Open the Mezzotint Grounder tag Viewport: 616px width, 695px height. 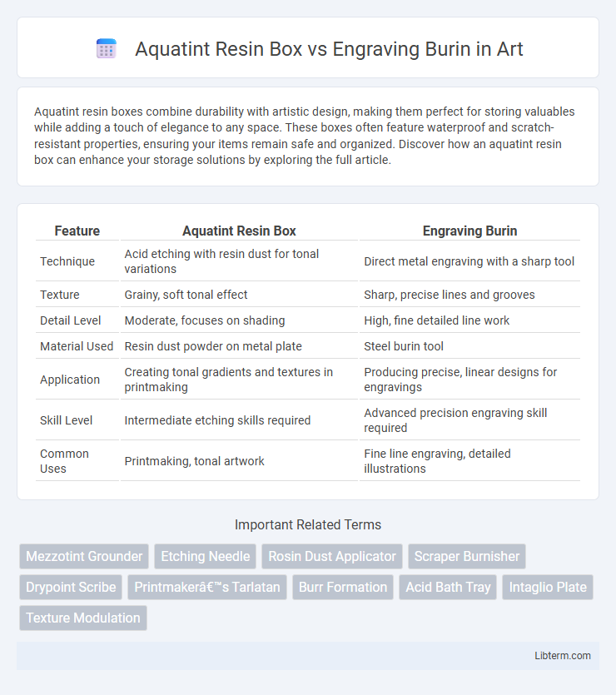click(x=84, y=556)
